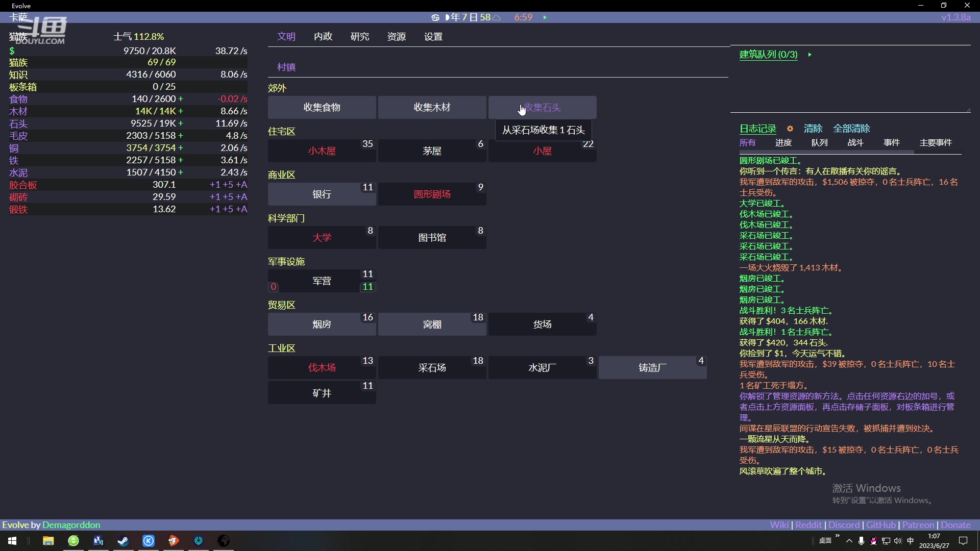Select the 进度 log filter icon
Image resolution: width=980 pixels, height=551 pixels.
pos(783,143)
